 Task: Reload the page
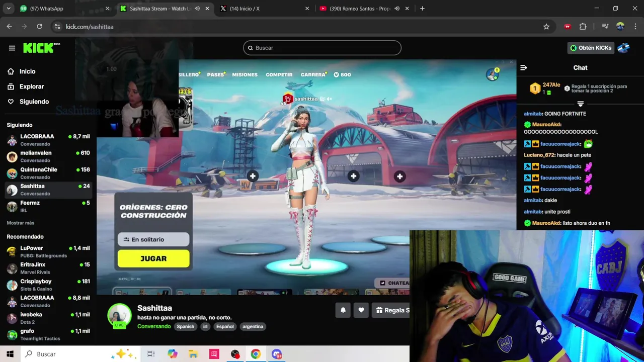pyautogui.click(x=39, y=27)
